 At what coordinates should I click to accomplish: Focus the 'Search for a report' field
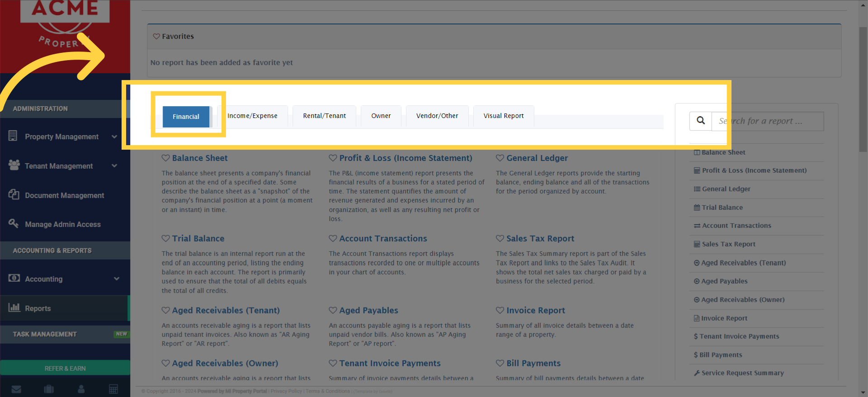(x=768, y=121)
